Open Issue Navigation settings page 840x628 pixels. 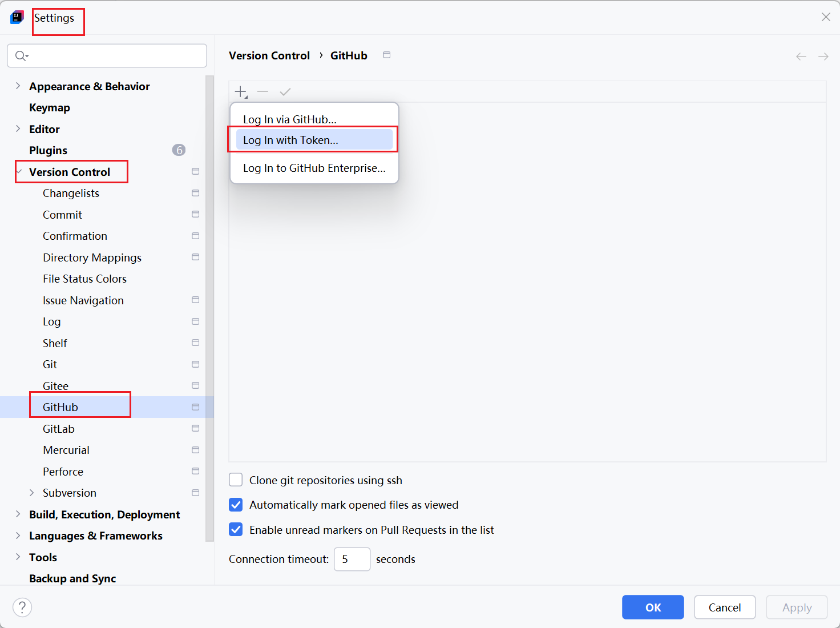pos(83,300)
